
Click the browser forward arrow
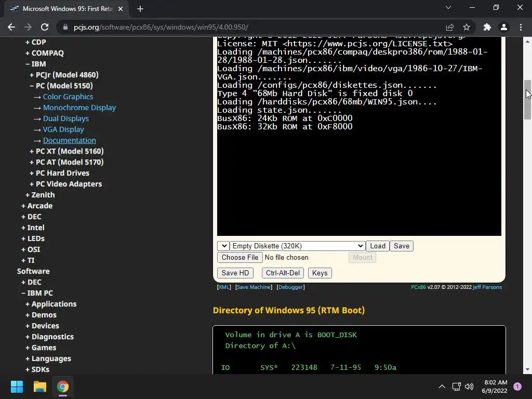[x=28, y=27]
